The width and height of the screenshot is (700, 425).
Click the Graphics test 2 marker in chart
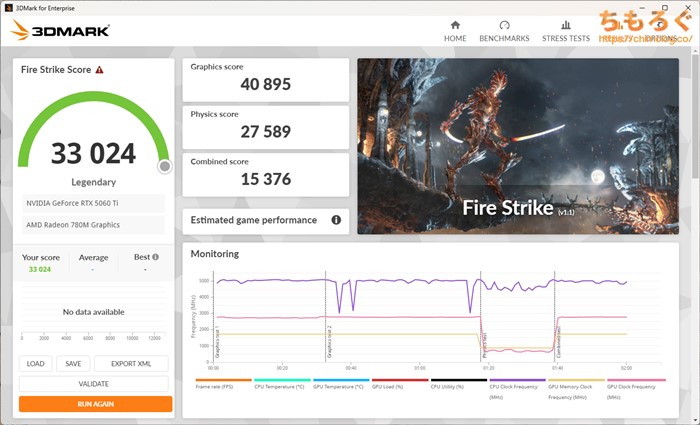pyautogui.click(x=329, y=342)
